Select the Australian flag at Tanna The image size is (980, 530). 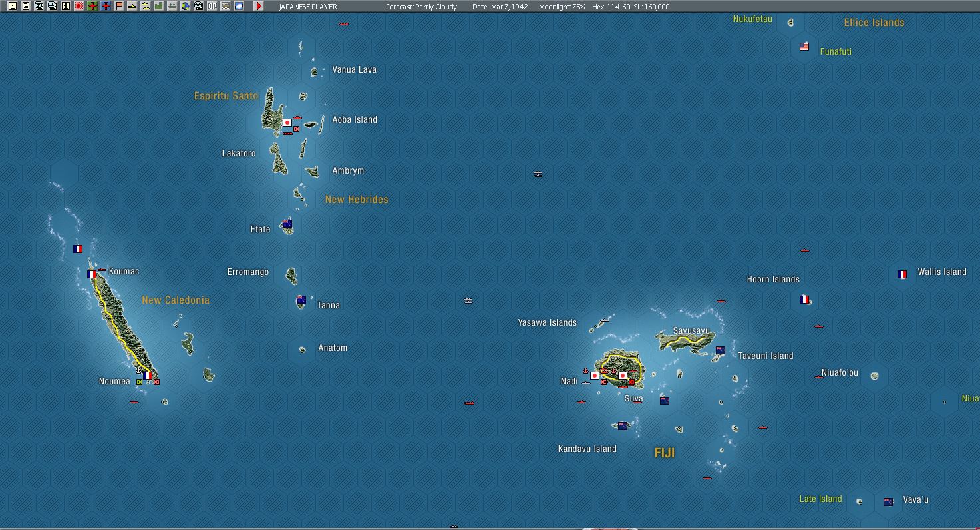301,300
